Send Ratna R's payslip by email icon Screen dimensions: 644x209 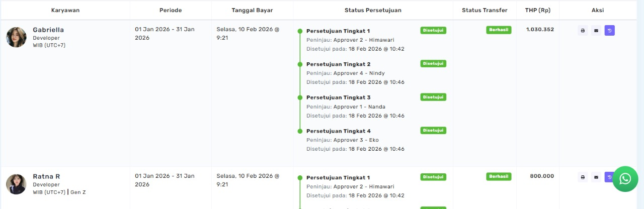click(596, 177)
